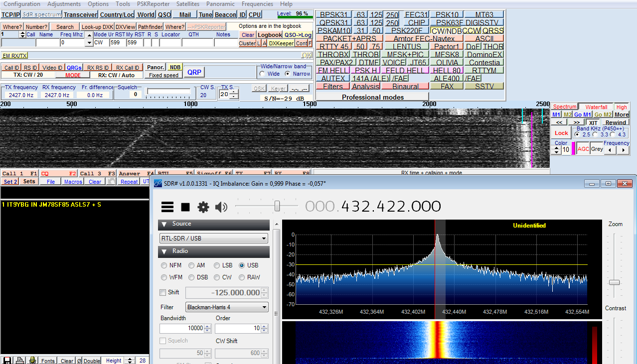
Task: Click the Transceiver button
Action: pos(80,14)
